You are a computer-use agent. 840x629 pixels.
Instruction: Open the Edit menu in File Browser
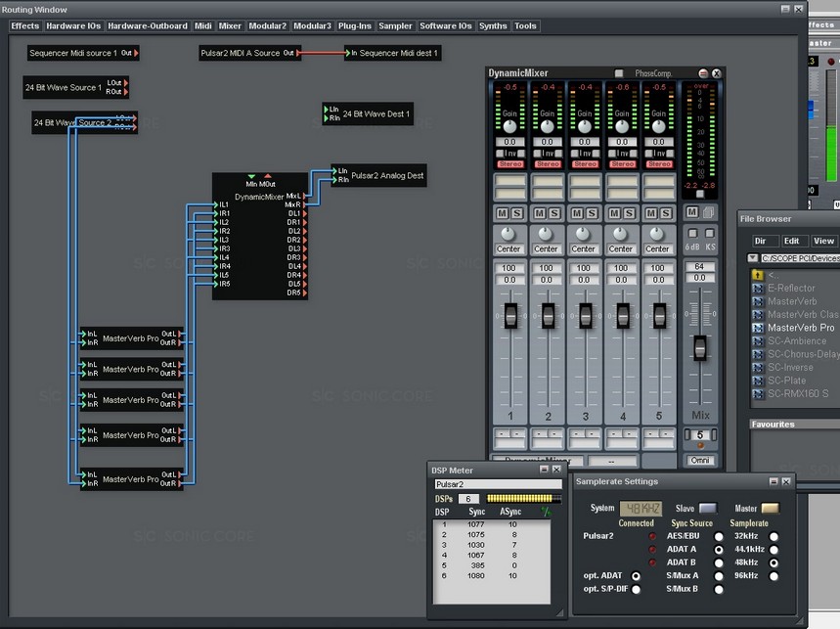click(791, 241)
